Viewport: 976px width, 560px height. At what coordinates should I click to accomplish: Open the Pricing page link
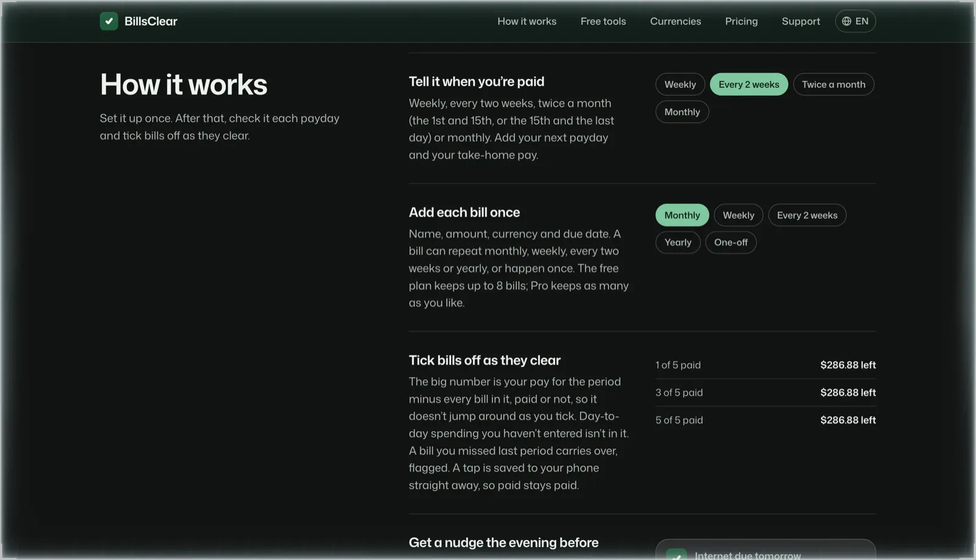point(741,21)
